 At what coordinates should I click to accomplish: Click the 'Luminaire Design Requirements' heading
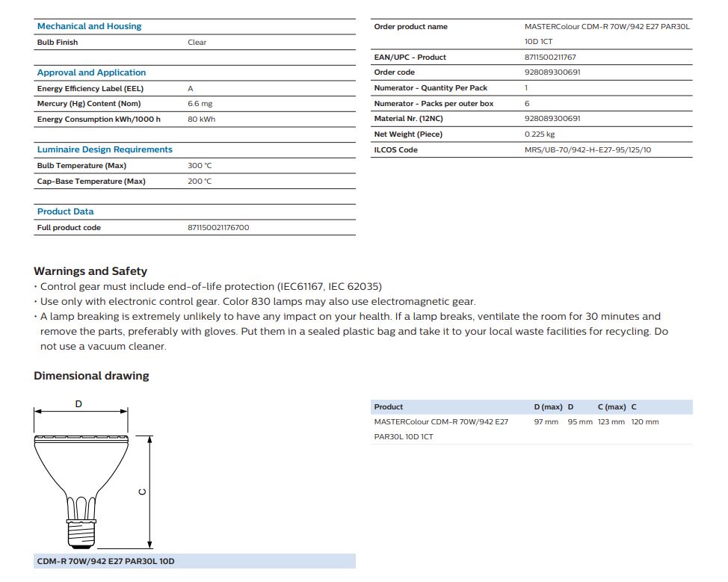(105, 149)
